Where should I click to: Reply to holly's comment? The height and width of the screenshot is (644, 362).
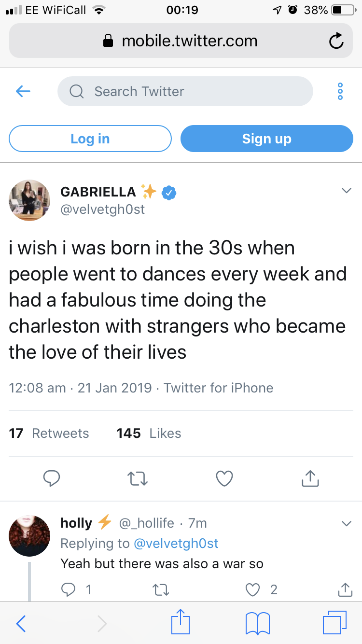[x=69, y=589]
